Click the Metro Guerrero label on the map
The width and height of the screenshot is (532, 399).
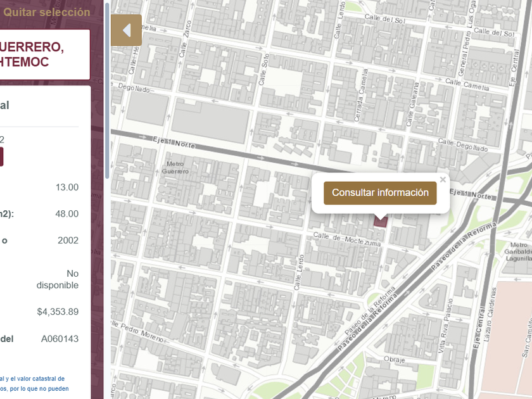pyautogui.click(x=175, y=168)
